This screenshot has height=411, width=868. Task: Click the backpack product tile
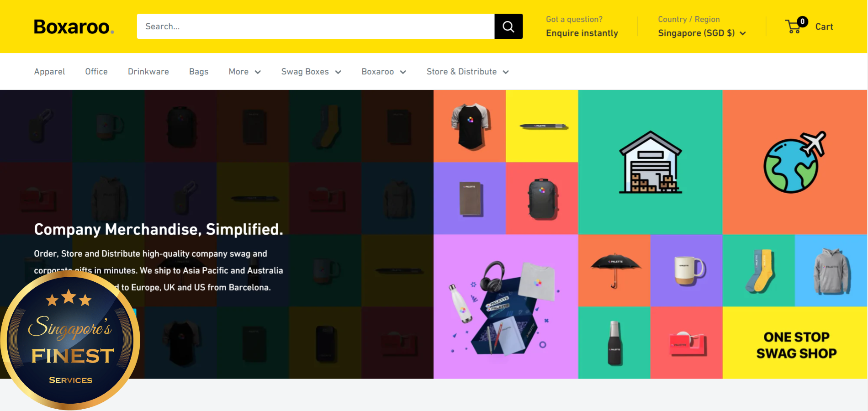point(542,199)
